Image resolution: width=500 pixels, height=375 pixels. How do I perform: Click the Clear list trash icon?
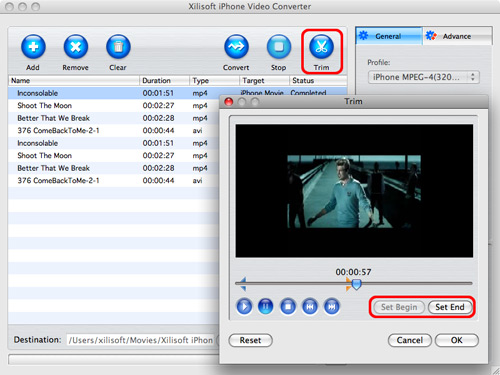118,46
